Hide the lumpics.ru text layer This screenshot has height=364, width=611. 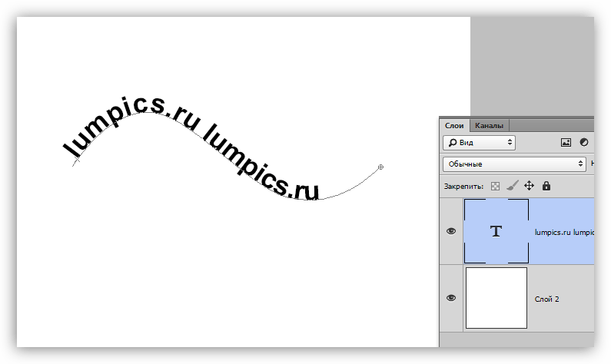pyautogui.click(x=451, y=231)
